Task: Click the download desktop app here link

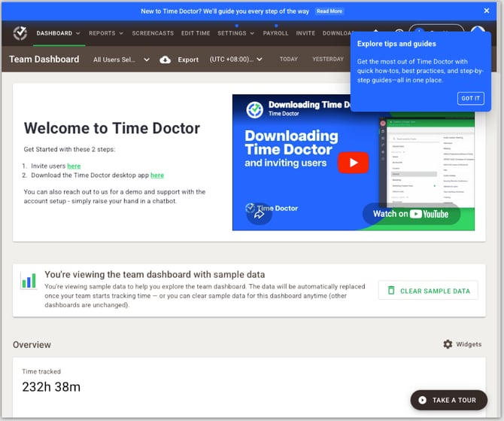Action: 157,175
